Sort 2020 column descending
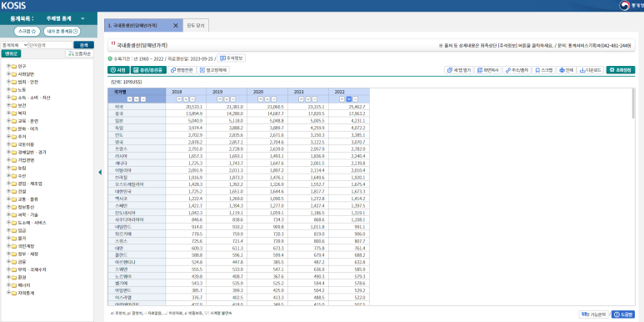The height and width of the screenshot is (322, 644). [267, 99]
